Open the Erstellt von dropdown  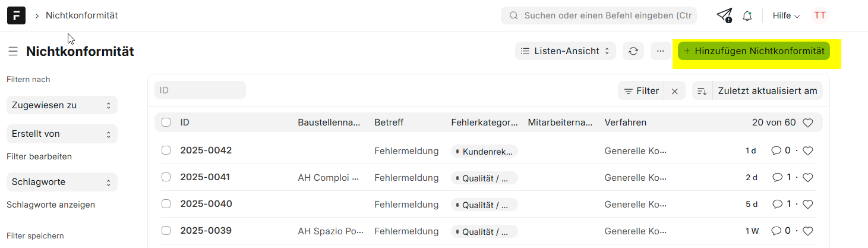click(x=62, y=134)
